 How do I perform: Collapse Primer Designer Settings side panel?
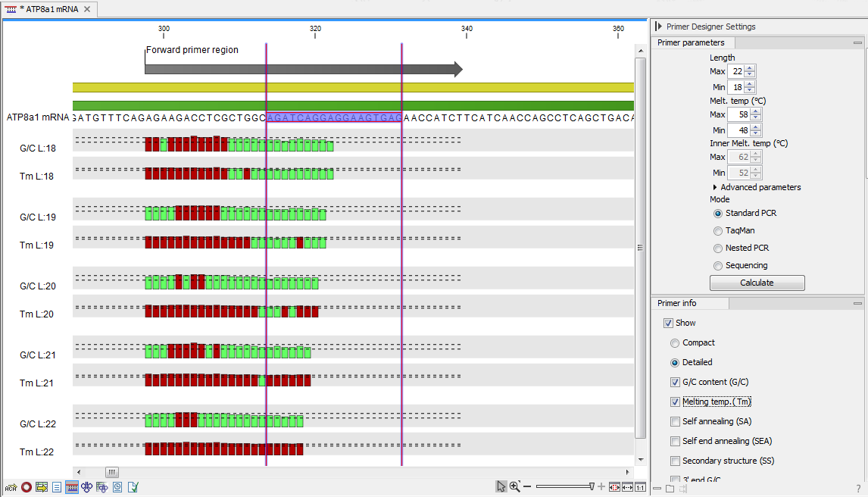[659, 27]
